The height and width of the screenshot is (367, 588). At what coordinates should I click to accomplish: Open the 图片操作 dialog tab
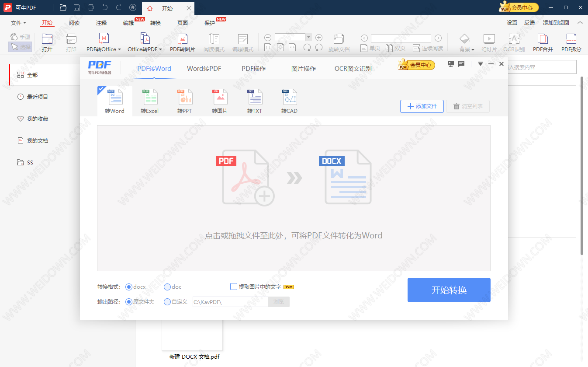click(304, 68)
